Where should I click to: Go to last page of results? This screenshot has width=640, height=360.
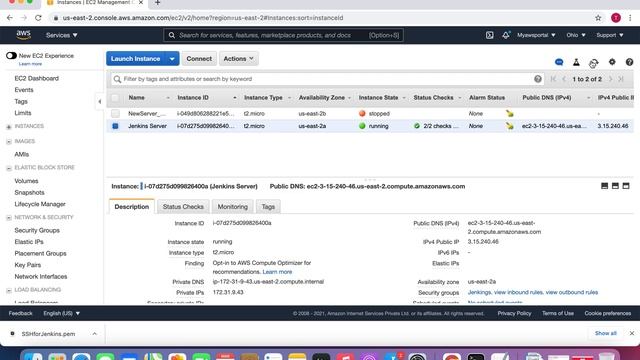[x=621, y=79]
